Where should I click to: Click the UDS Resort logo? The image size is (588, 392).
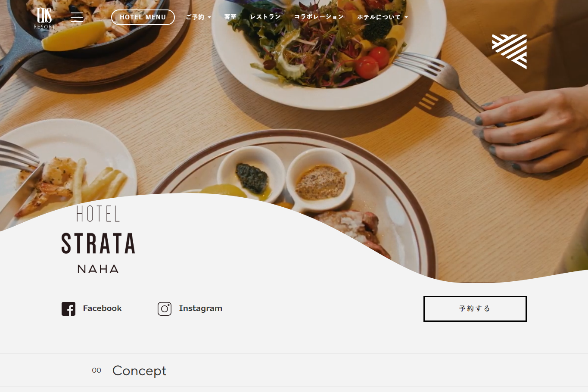coord(44,18)
